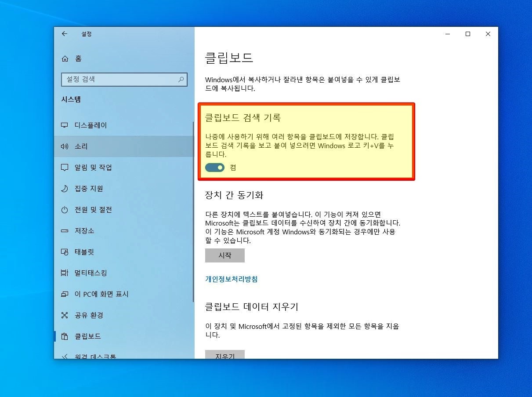Click the 멀티태스킹 icon
This screenshot has height=397, width=532.
coord(65,273)
